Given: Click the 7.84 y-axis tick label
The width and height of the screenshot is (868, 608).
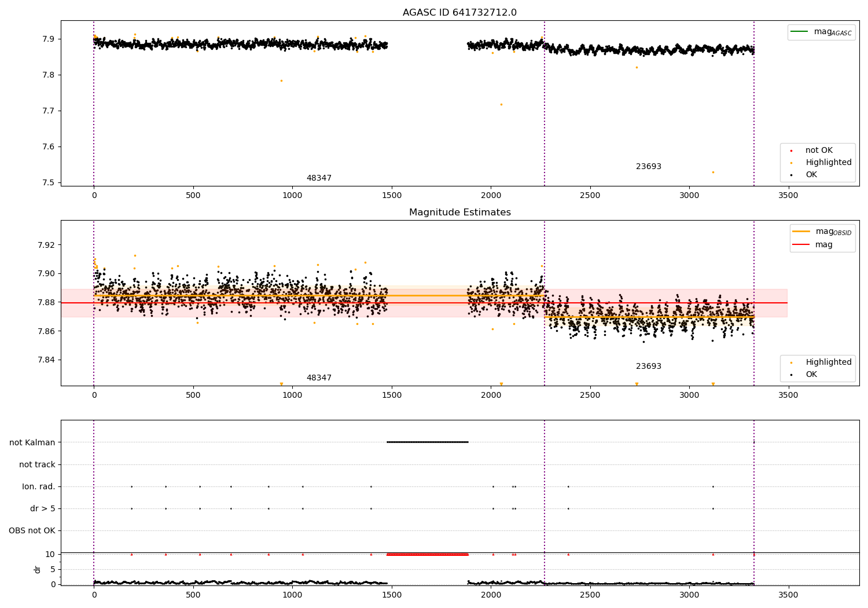Looking at the screenshot, I should point(46,360).
